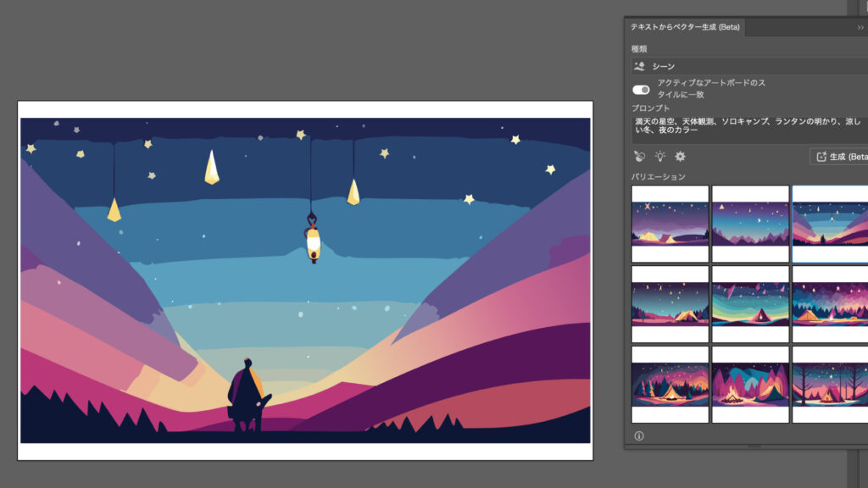This screenshot has height=488, width=868.
Task: Click the lightbulb prompt suggestions icon
Action: tap(659, 157)
